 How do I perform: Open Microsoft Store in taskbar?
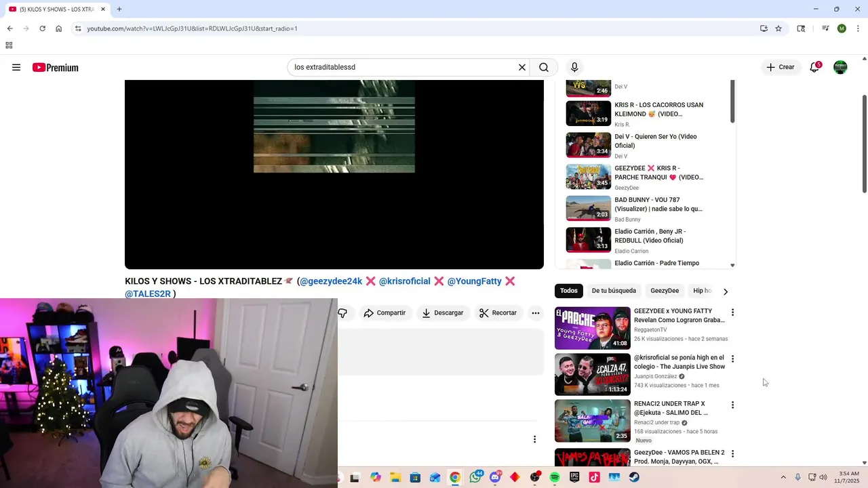point(415,477)
